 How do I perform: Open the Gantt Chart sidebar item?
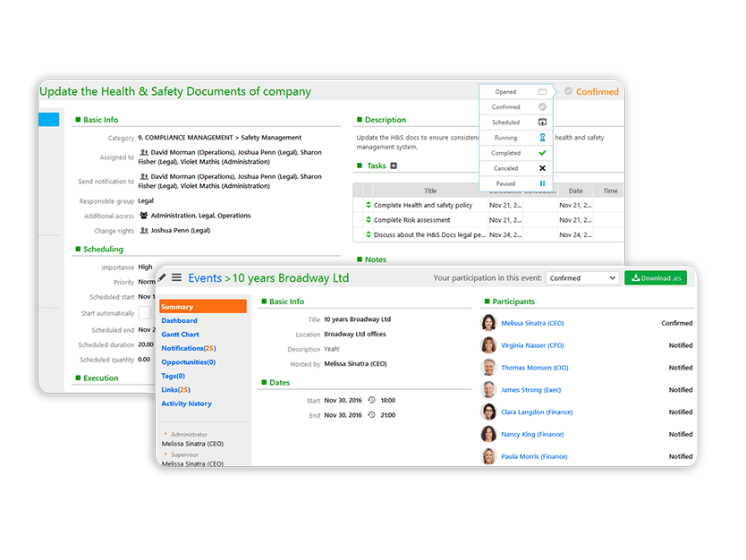(x=181, y=335)
